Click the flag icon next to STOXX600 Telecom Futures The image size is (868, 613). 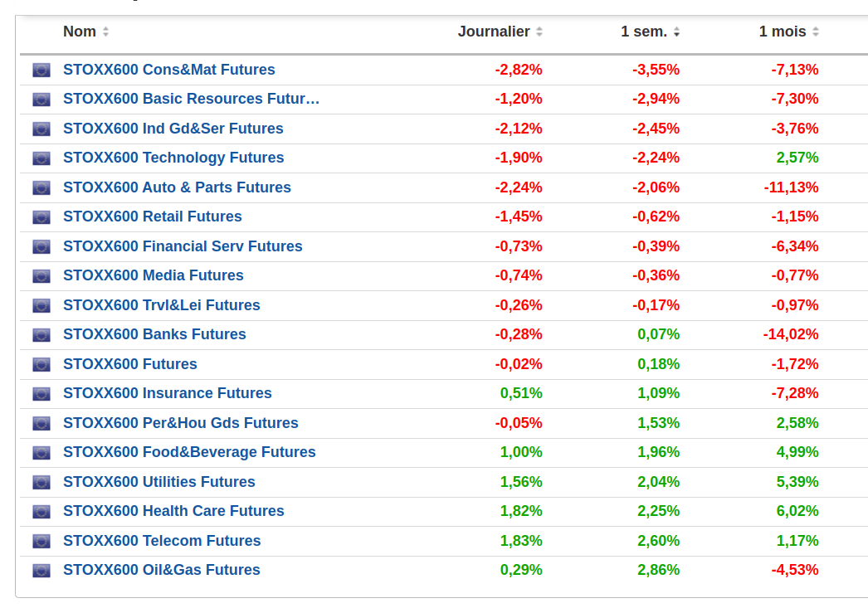point(41,542)
